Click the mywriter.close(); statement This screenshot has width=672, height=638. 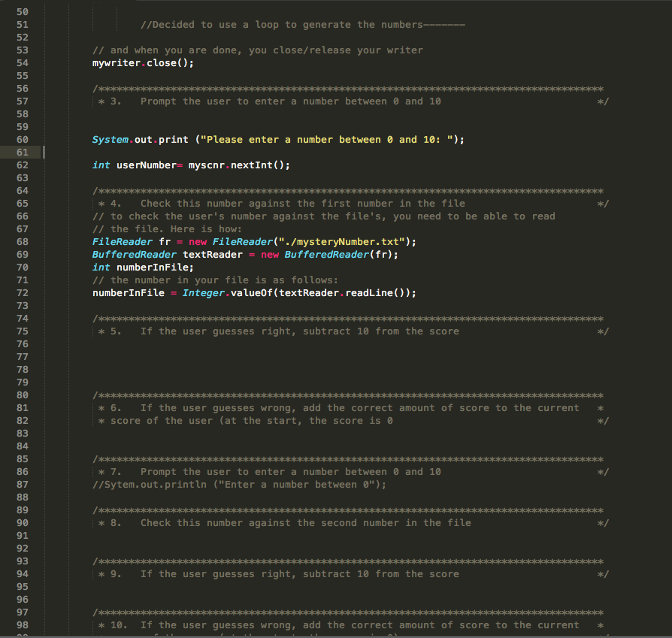pos(143,63)
